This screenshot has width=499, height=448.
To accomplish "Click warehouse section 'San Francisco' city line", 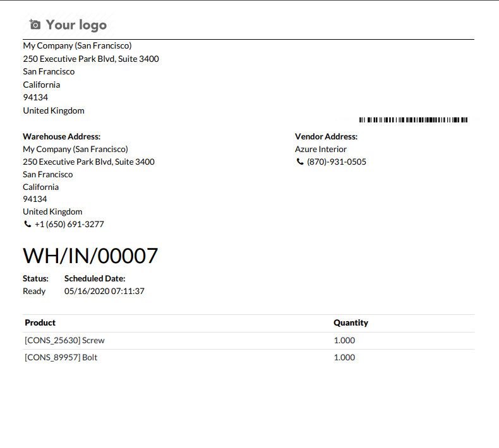I will point(48,175).
